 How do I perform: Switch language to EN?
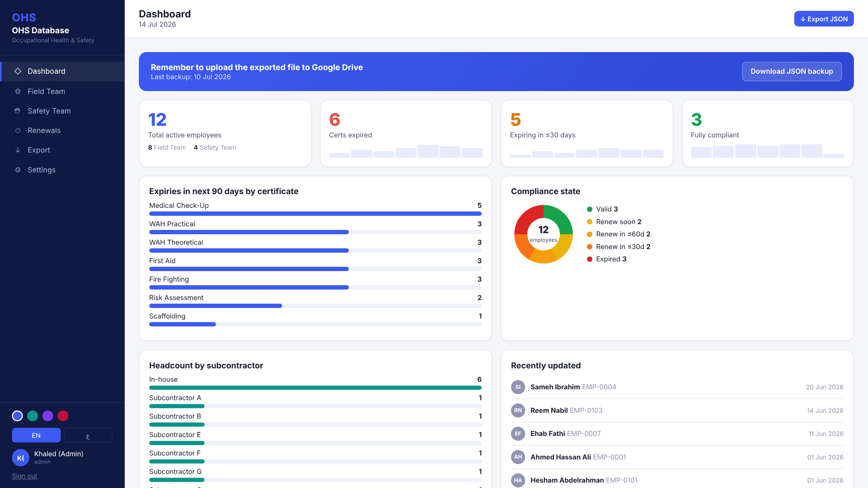(x=36, y=435)
